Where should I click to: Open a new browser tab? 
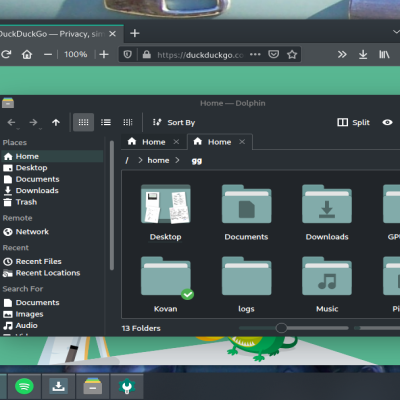coord(135,33)
